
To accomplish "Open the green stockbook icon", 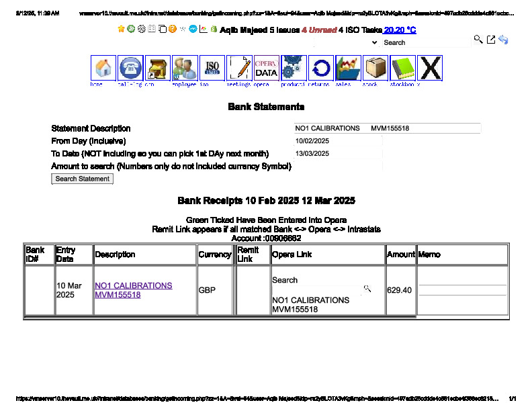I will (402, 68).
